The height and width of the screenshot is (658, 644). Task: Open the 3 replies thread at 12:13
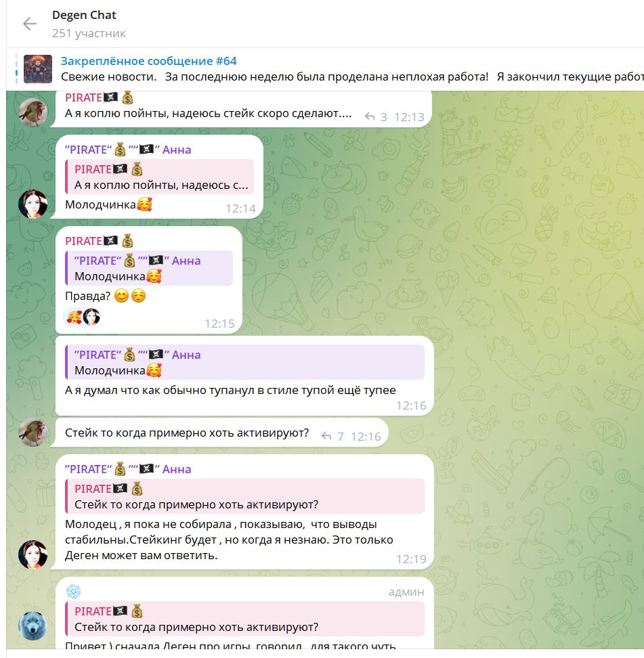[x=376, y=117]
